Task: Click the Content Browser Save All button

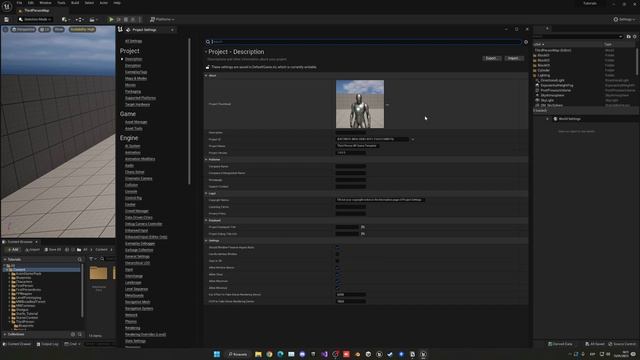Action: point(53,250)
